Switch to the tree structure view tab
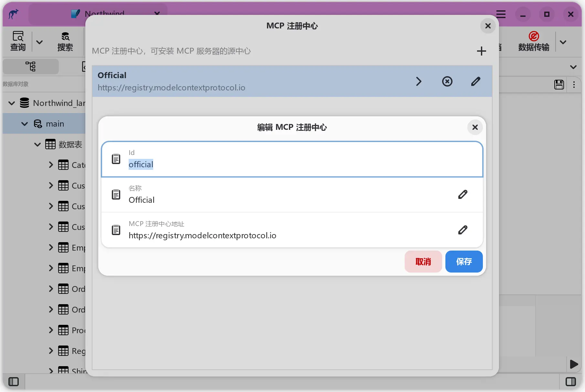 click(31, 67)
